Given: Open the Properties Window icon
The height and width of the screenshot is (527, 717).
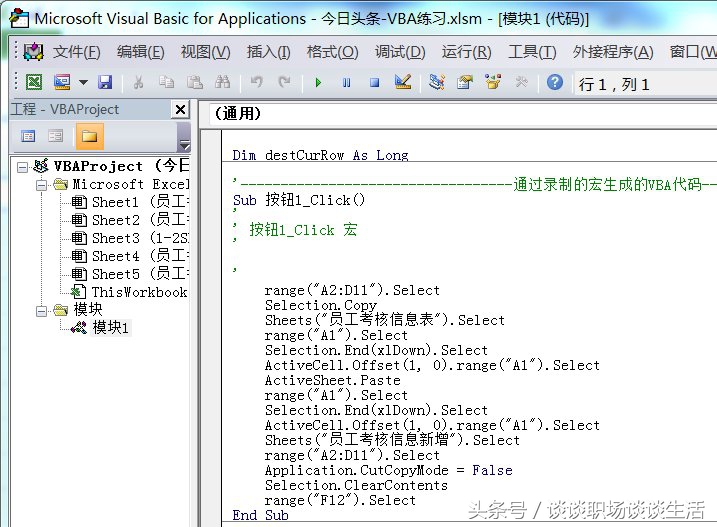Looking at the screenshot, I should click(465, 82).
